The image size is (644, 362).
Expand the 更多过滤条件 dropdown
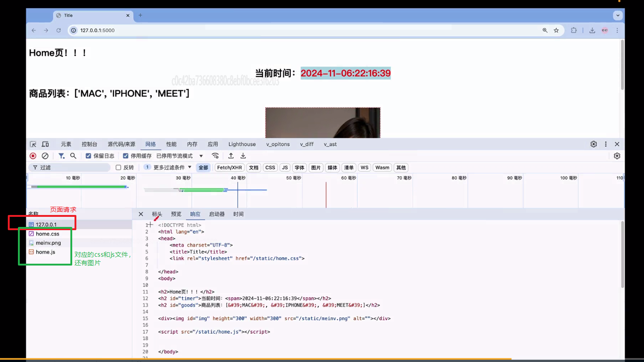tap(168, 167)
